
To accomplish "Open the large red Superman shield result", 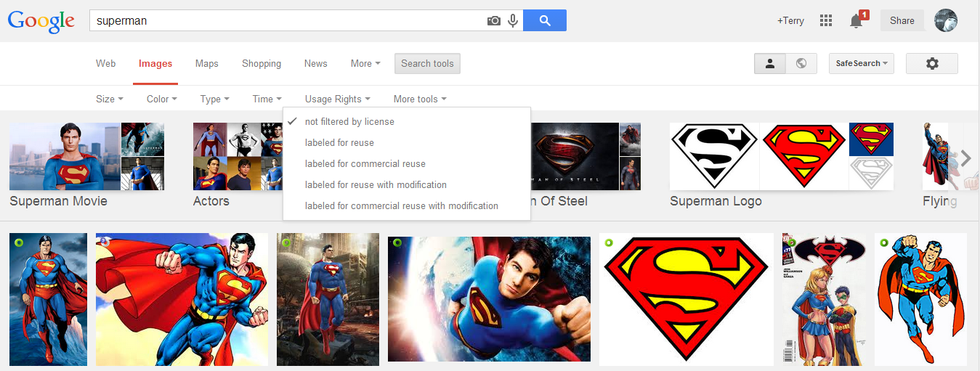I will pos(686,299).
